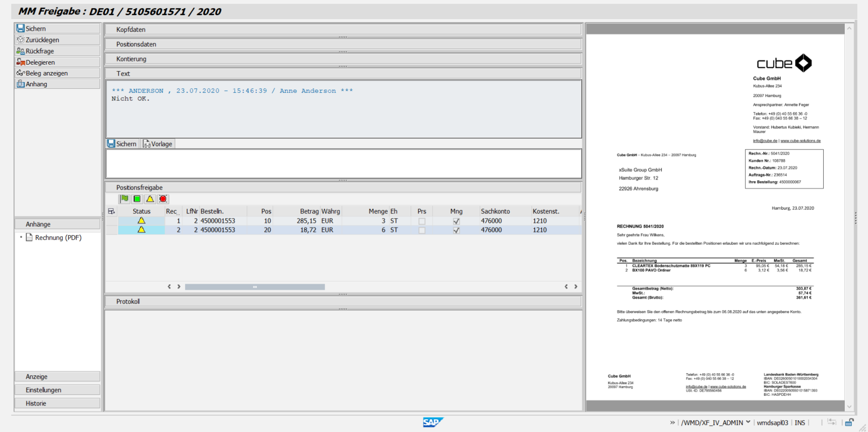Screen dimensions: 868x432
Task: Open the Historie panel tab
Action: tap(36, 403)
